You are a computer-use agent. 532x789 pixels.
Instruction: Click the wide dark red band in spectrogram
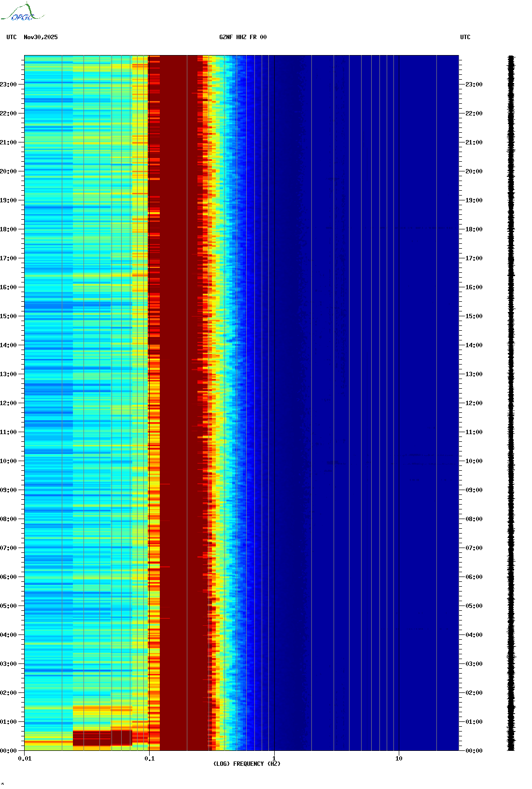click(x=178, y=386)
